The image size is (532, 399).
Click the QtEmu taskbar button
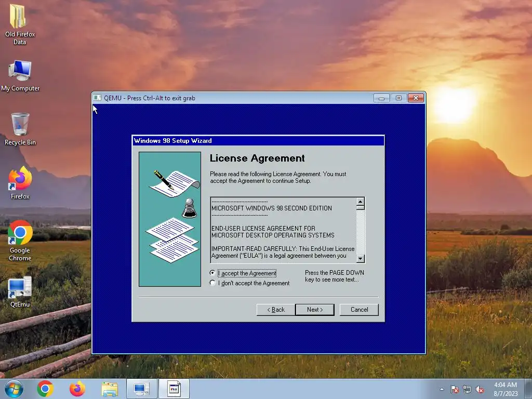(141, 389)
